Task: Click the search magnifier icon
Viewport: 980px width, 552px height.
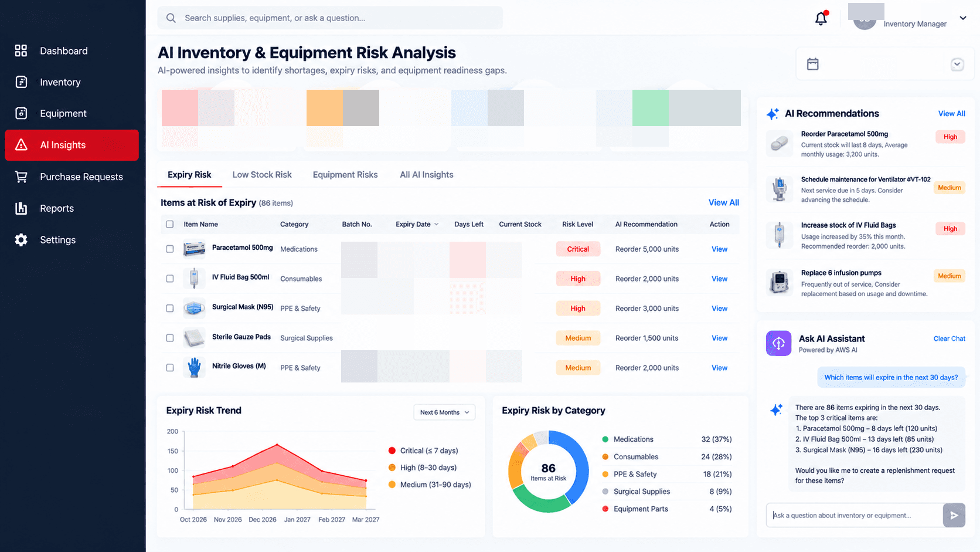Action: 171,18
